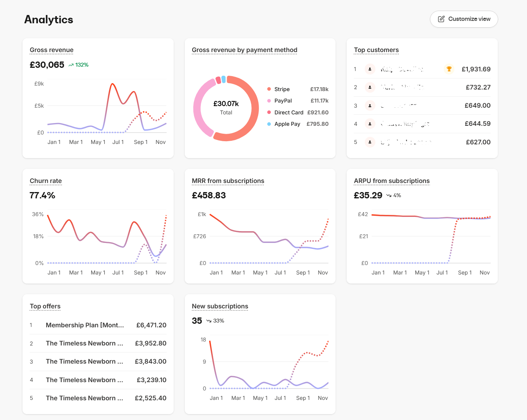The width and height of the screenshot is (527, 420).
Task: Click the Direct Card color dot
Action: [270, 112]
